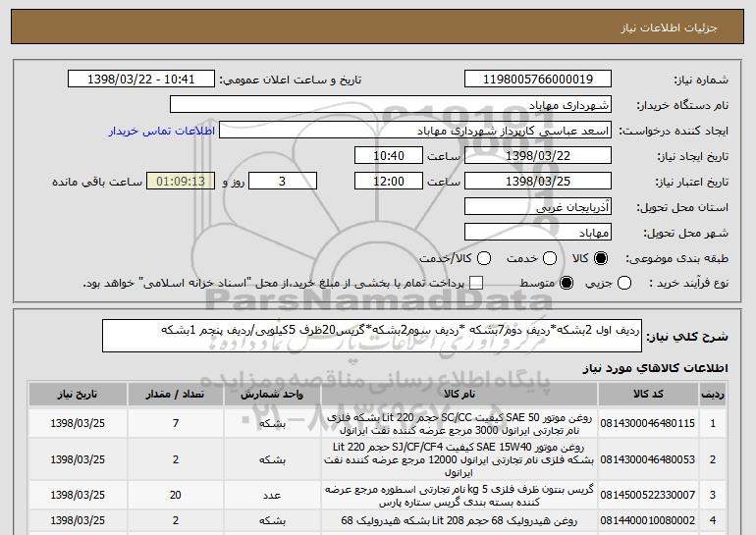The width and height of the screenshot is (756, 535).
Task: Click the bentonite grease item name
Action: (459, 496)
